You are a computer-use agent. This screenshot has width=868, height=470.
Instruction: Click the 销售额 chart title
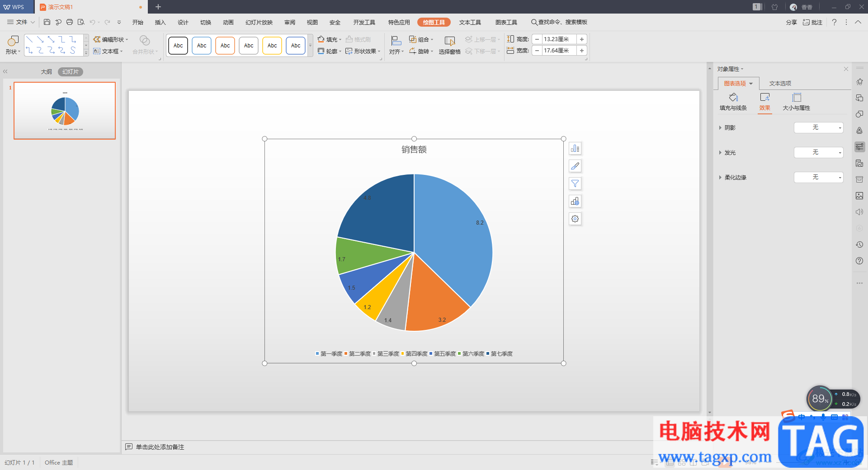(414, 150)
